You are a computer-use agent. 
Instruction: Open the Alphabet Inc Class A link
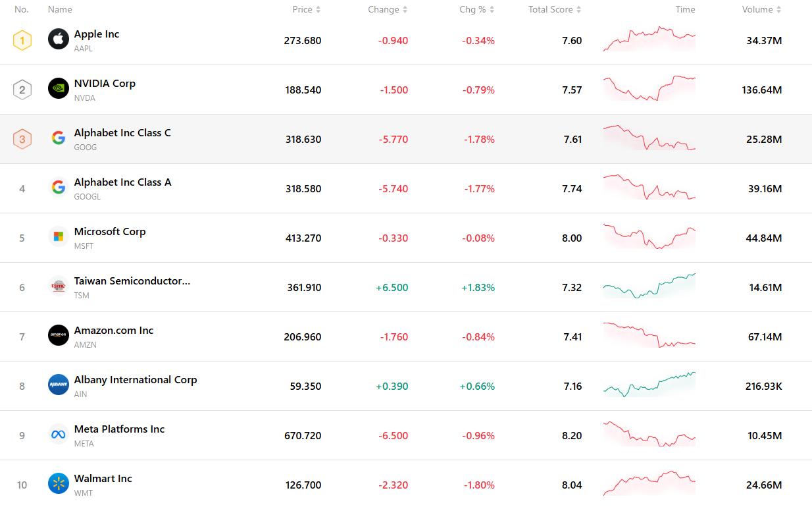point(122,182)
